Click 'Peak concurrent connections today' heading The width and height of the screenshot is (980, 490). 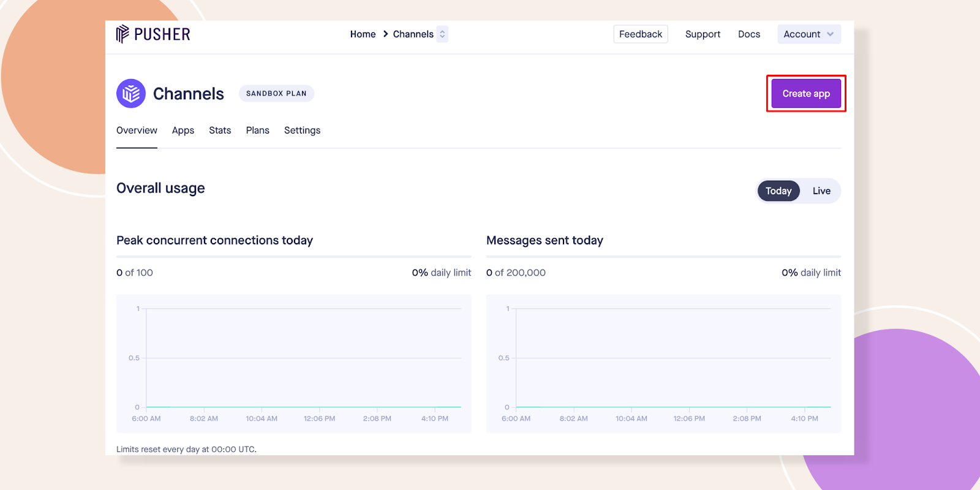(214, 240)
